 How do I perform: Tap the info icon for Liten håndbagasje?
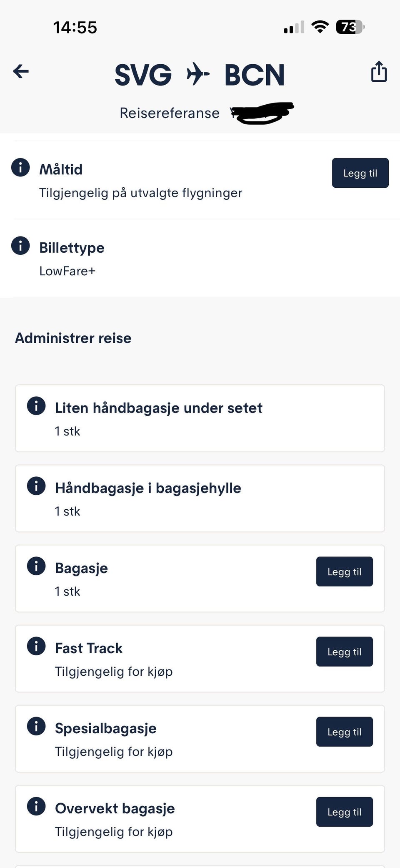coord(36,406)
